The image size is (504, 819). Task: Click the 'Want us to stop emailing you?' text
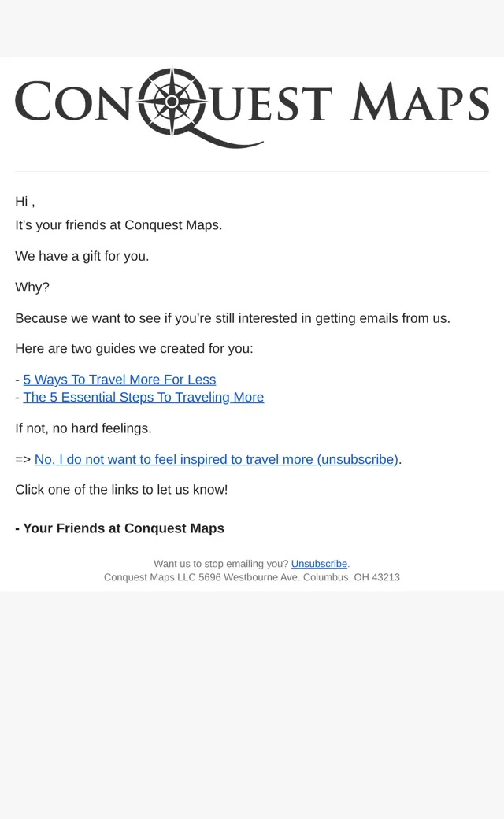click(x=221, y=564)
